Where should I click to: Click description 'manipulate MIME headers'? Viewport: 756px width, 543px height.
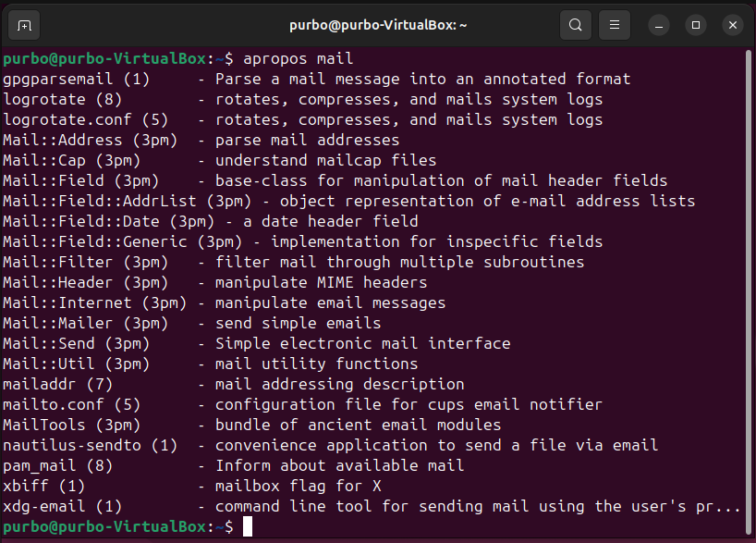[x=321, y=282]
